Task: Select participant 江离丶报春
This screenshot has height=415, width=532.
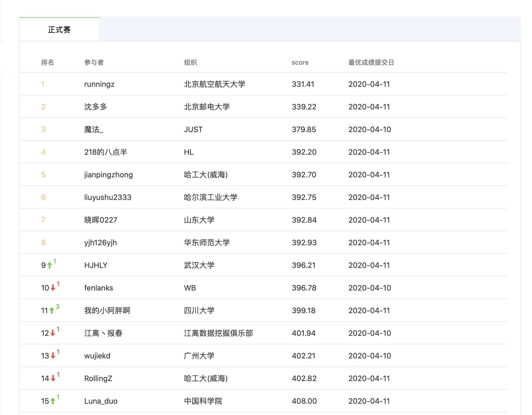Action: tap(103, 333)
